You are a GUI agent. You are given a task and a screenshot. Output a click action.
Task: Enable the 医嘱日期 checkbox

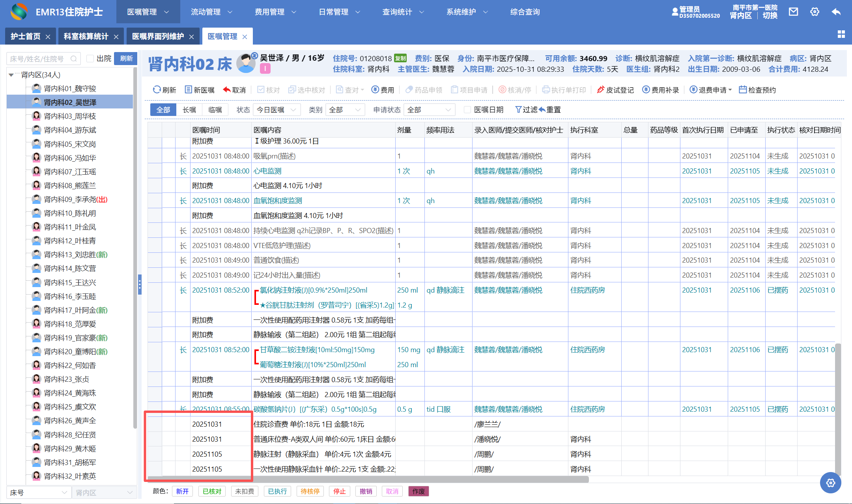pos(467,110)
